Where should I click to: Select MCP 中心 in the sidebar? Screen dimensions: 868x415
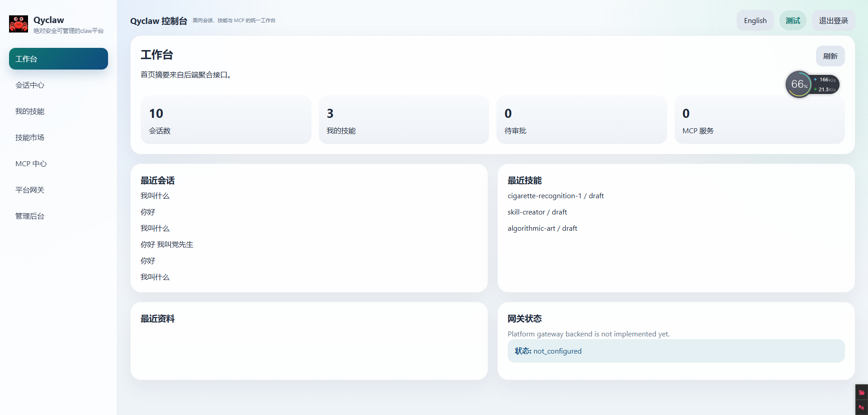58,163
